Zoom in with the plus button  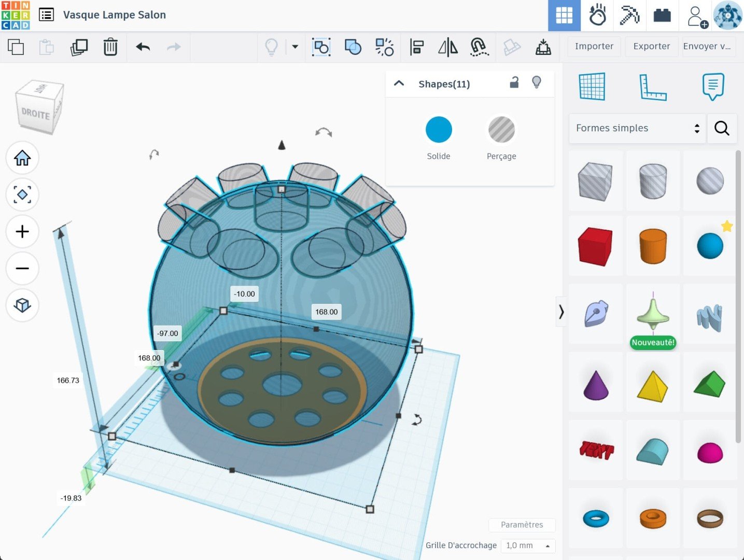[22, 231]
